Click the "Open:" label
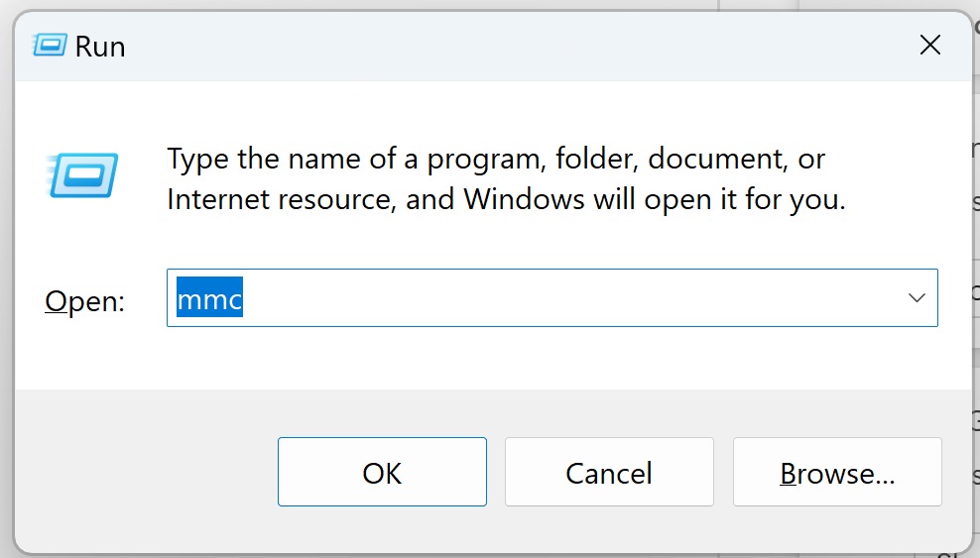 (85, 301)
